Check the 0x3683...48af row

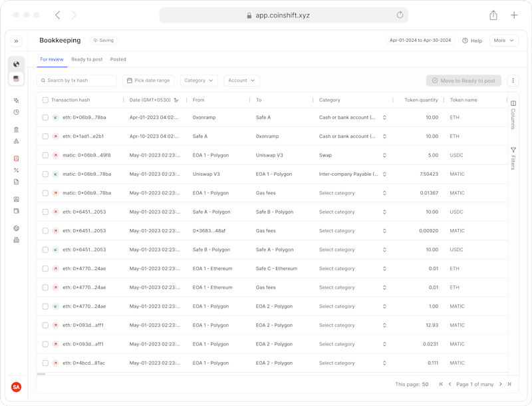tap(45, 231)
